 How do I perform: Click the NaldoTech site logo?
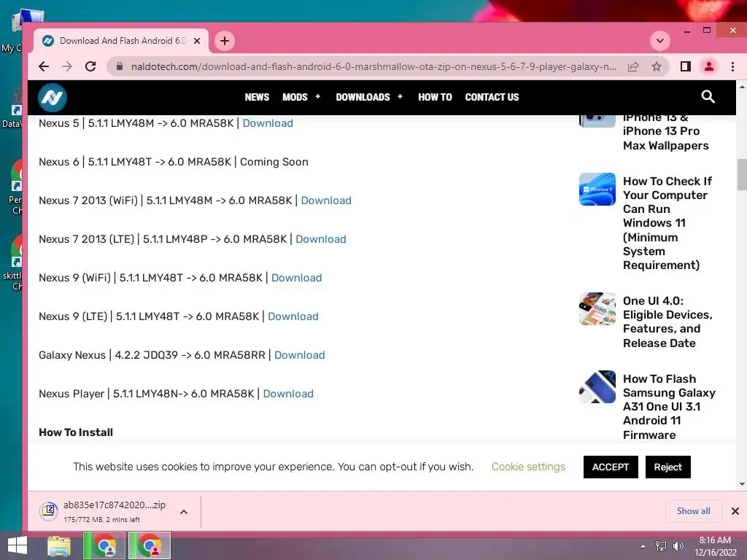pos(53,98)
